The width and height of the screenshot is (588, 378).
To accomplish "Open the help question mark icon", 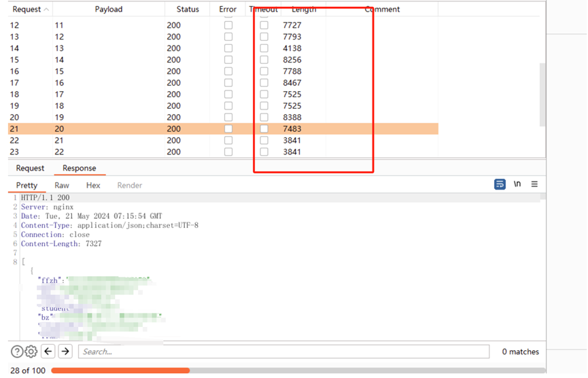I will (17, 351).
